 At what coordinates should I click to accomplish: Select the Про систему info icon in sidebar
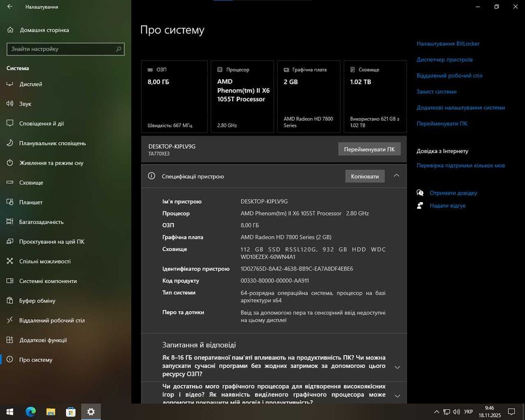click(x=10, y=360)
